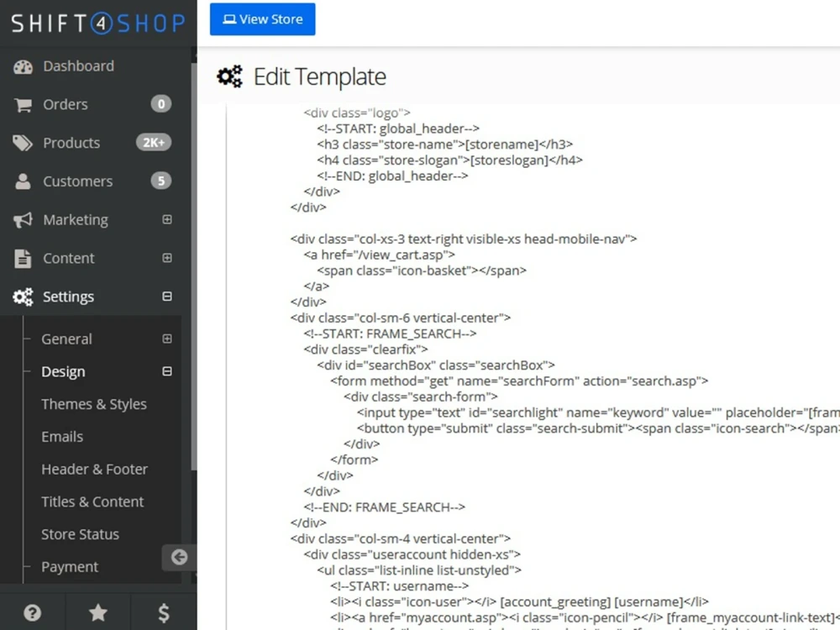Viewport: 840px width, 630px height.
Task: Open the Orders menu item
Action: tap(66, 104)
